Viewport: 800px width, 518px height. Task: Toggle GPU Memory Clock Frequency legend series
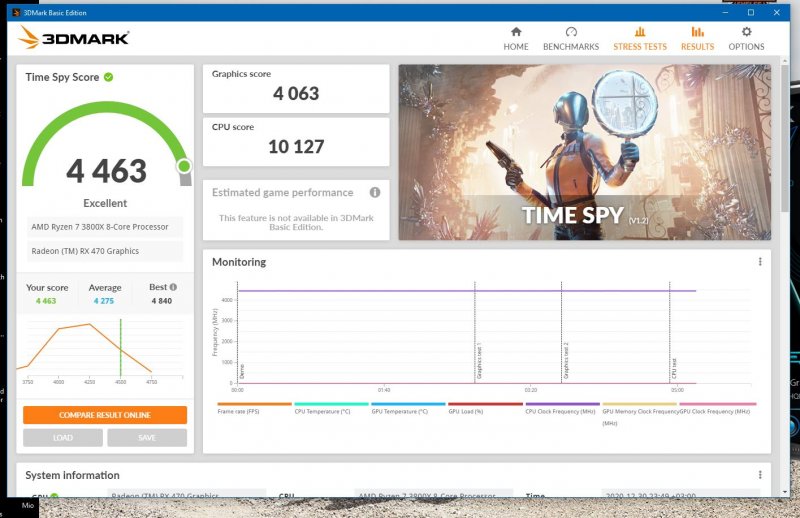tap(641, 414)
